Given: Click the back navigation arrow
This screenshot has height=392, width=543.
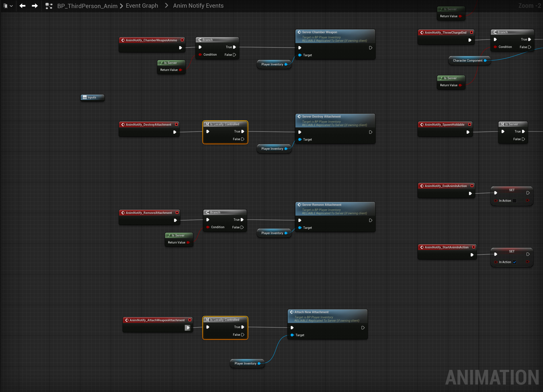Looking at the screenshot, I should [22, 6].
